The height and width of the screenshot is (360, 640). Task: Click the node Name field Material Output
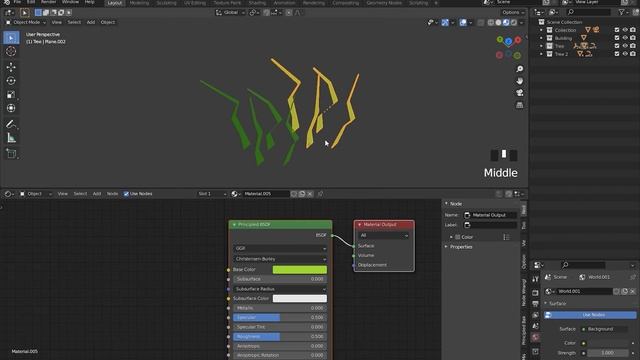click(x=490, y=215)
